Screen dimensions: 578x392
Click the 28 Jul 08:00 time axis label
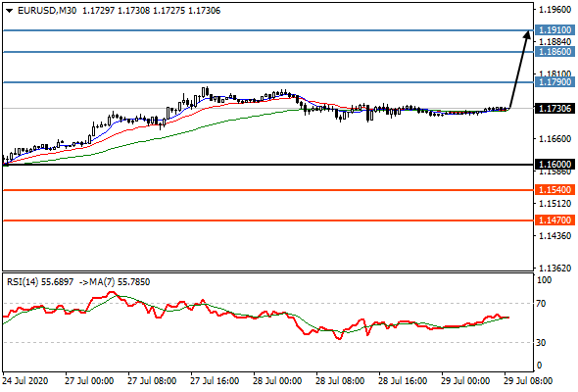[340, 381]
